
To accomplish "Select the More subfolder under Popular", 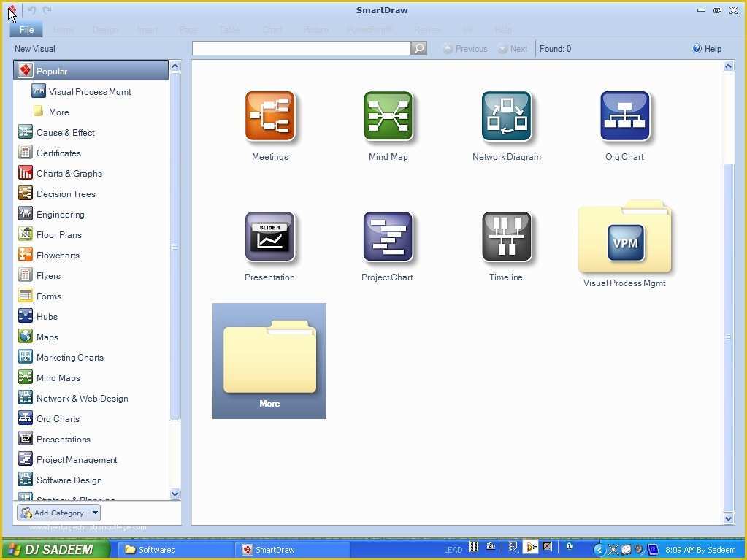I will (x=51, y=112).
